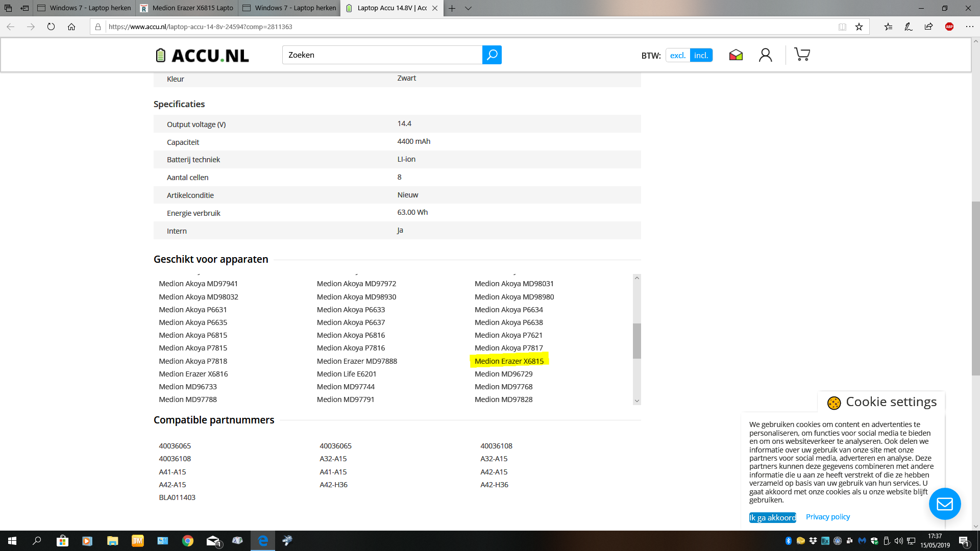This screenshot has height=551, width=980.
Task: Switch to first Windows 7 - Laptop herken tab
Action: coord(84,8)
